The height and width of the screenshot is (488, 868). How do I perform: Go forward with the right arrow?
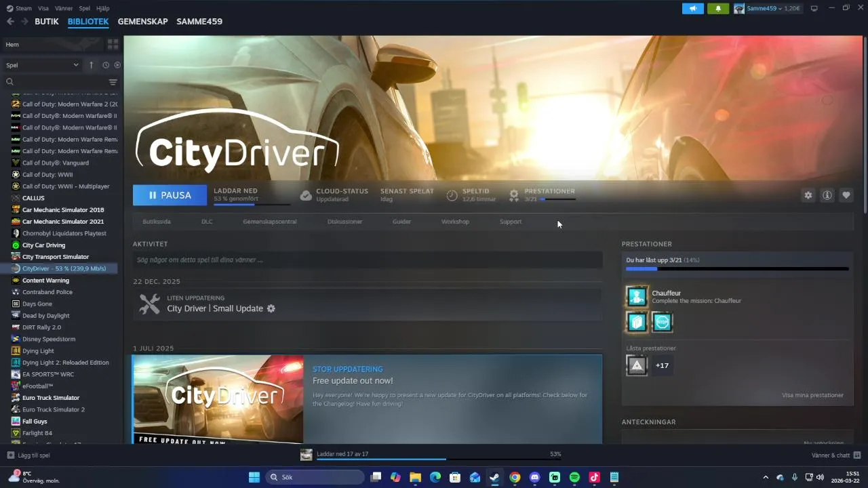coord(25,21)
